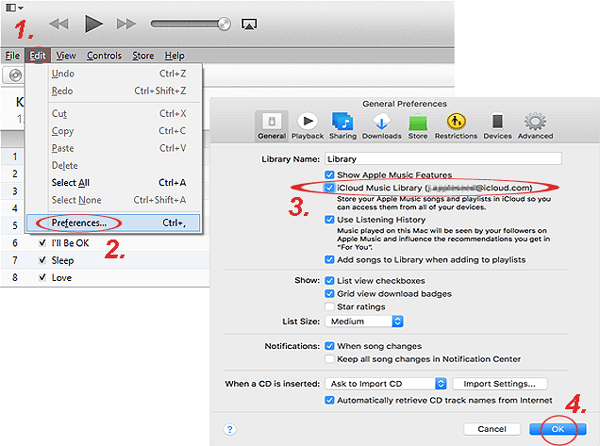
Task: Click the CD disc icon below File
Action: click(x=15, y=75)
